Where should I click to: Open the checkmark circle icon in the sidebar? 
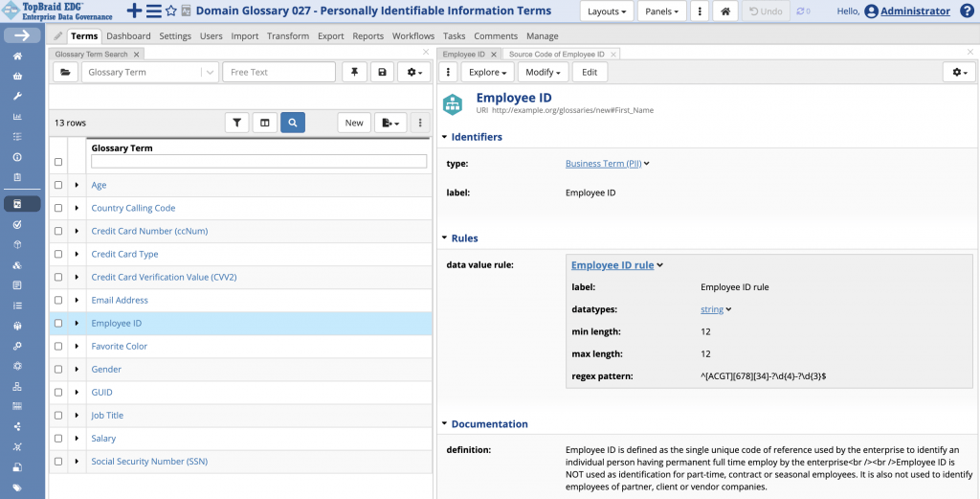tap(17, 224)
